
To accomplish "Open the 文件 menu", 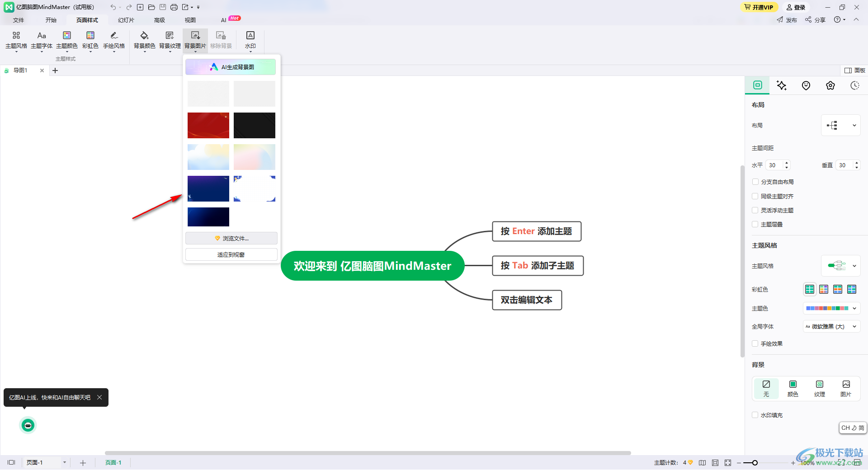I will pyautogui.click(x=19, y=20).
